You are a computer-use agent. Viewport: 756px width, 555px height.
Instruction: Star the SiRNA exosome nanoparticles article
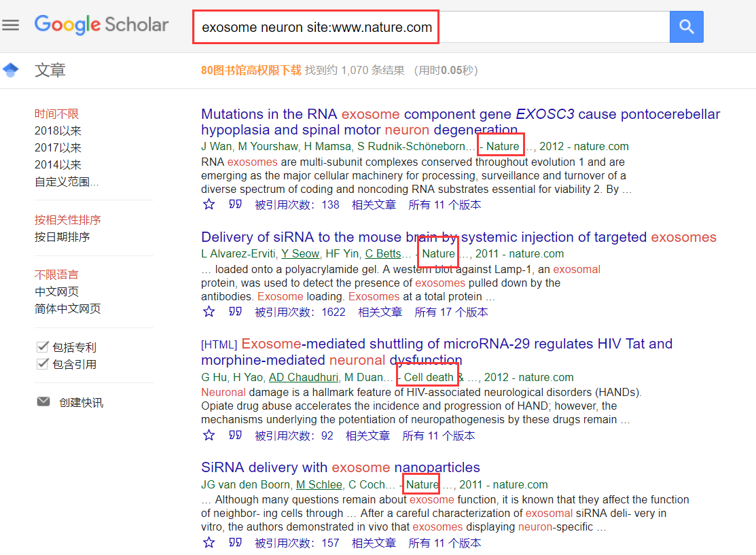click(209, 543)
